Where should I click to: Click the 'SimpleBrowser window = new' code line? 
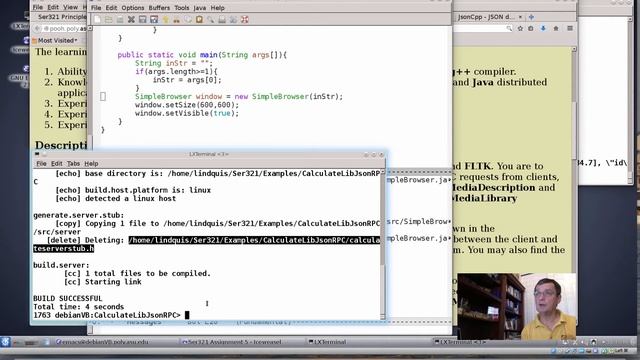pyautogui.click(x=239, y=96)
